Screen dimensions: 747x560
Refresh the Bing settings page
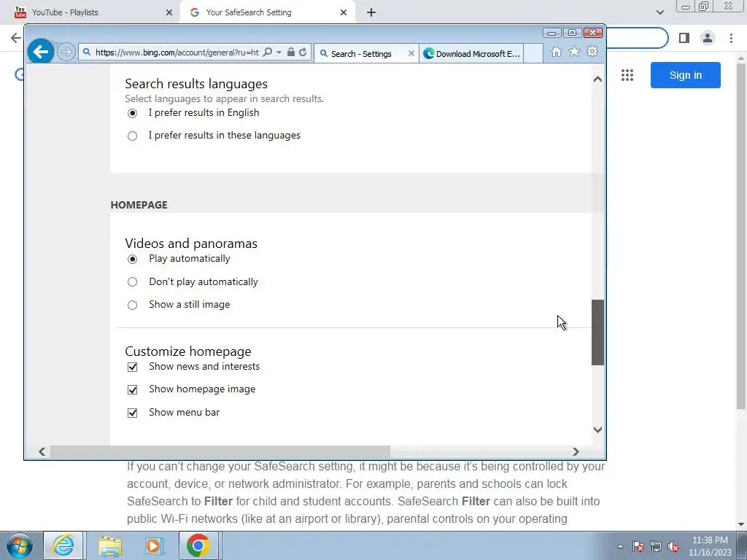point(303,52)
